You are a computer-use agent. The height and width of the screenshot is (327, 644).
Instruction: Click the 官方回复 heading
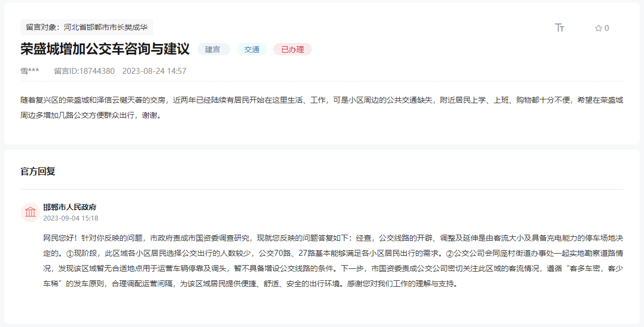[38, 171]
